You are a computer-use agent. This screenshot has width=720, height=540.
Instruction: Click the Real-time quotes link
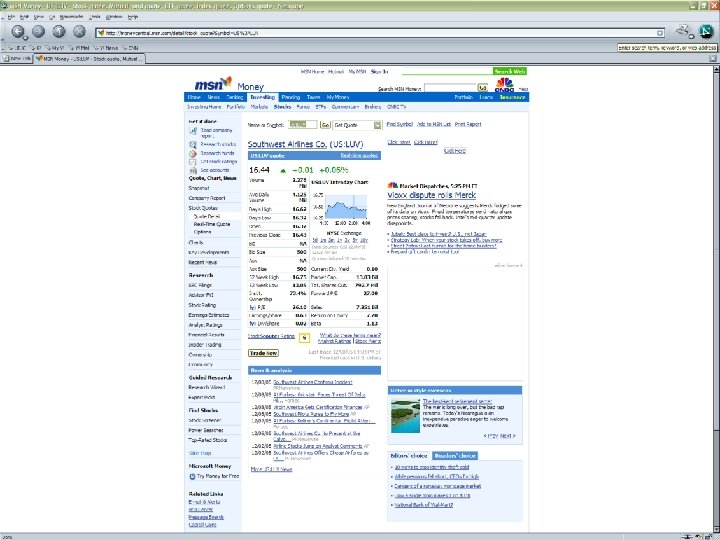[x=359, y=156]
